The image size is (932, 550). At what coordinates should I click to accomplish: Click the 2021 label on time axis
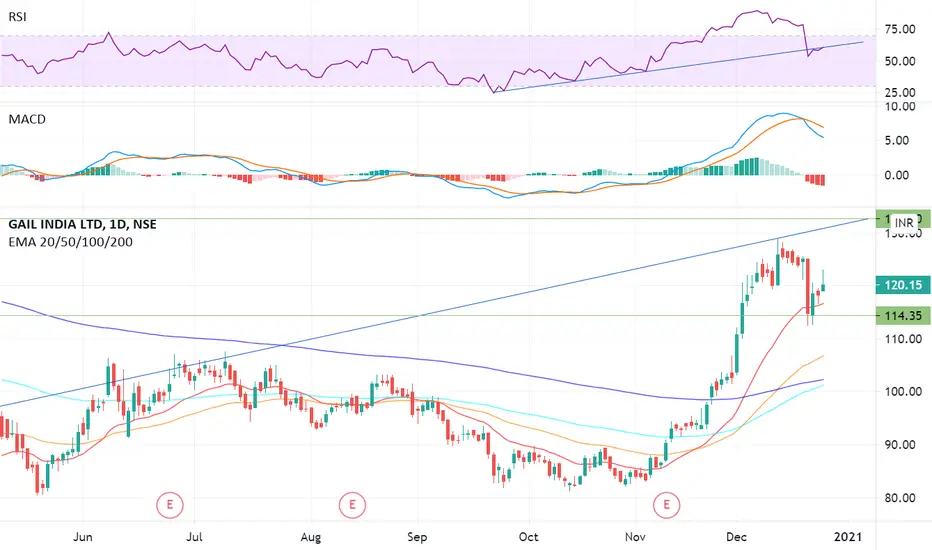[848, 537]
